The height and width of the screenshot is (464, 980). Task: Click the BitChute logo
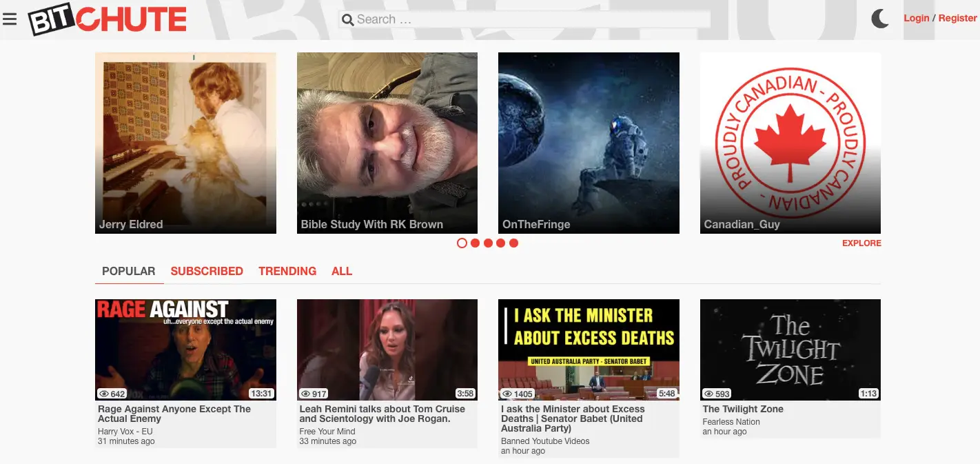[108, 20]
